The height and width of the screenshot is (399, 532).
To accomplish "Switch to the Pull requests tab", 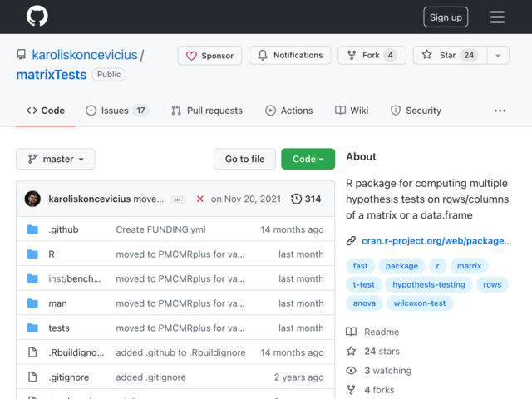I will point(207,111).
